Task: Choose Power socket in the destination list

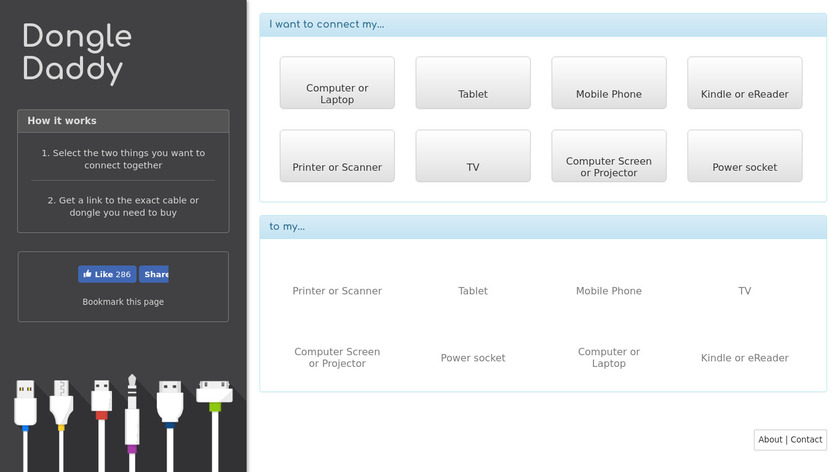Action: click(x=473, y=358)
